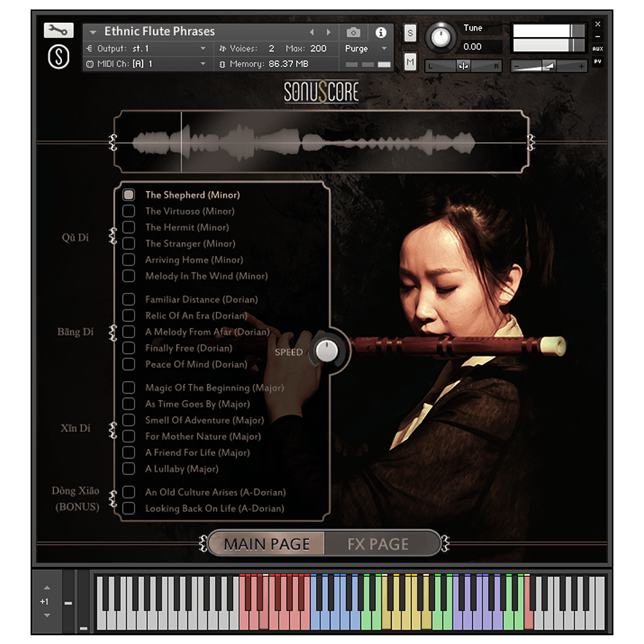Select An Old Culture Arises (A-Dorian) checkbox
The height and width of the screenshot is (644, 644).
128,492
